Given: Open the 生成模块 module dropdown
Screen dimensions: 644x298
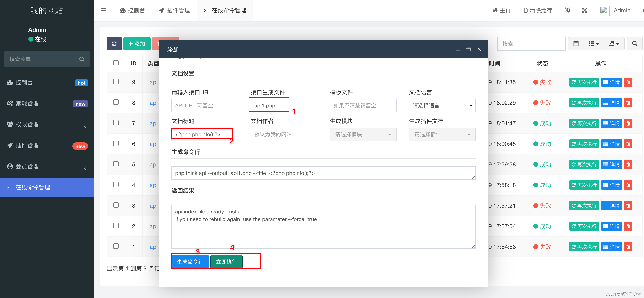Looking at the screenshot, I should click(x=363, y=134).
